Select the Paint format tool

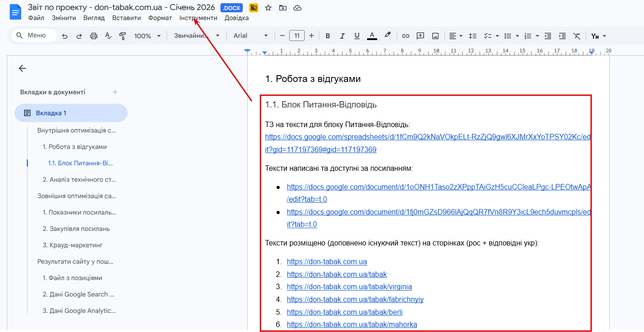pos(123,36)
